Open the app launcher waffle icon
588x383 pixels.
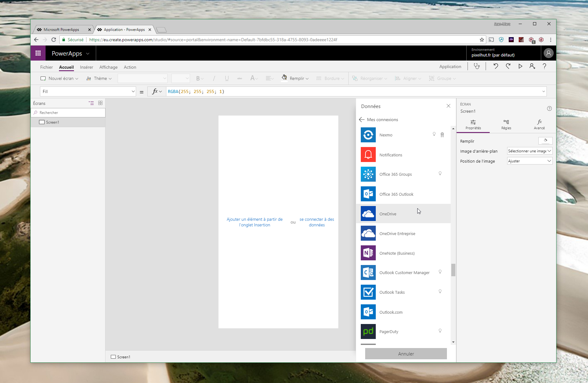click(x=38, y=53)
